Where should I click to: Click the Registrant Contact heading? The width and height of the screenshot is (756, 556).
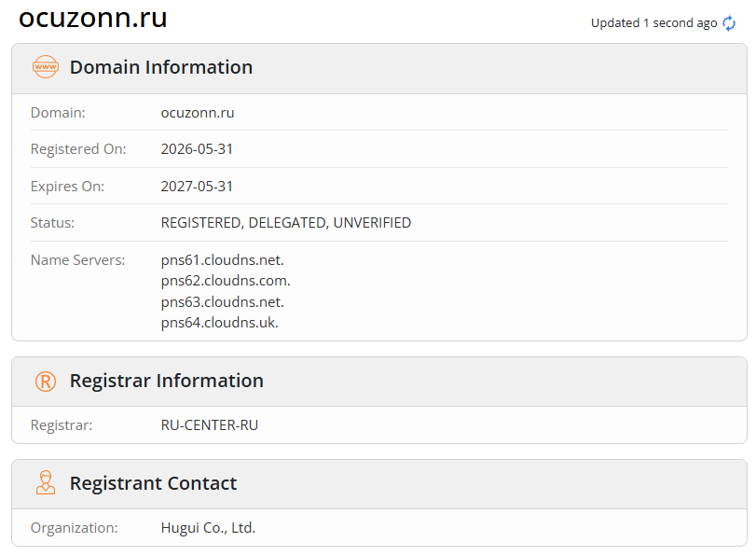point(153,483)
